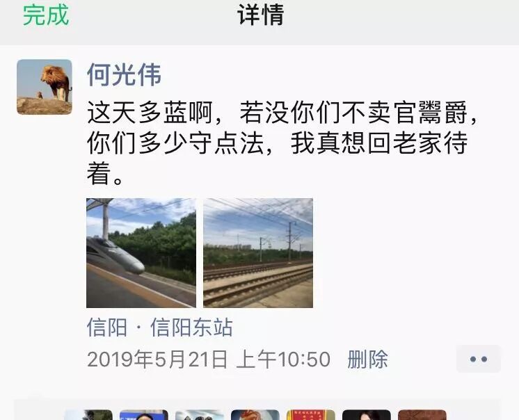The image size is (519, 420).
Task: Open third liker avatar, grey-white image
Action: (x=199, y=414)
